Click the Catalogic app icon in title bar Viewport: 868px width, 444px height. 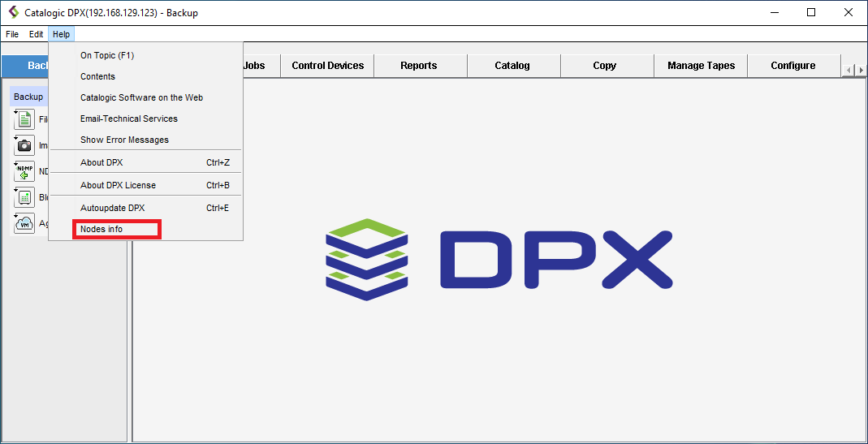(x=13, y=13)
